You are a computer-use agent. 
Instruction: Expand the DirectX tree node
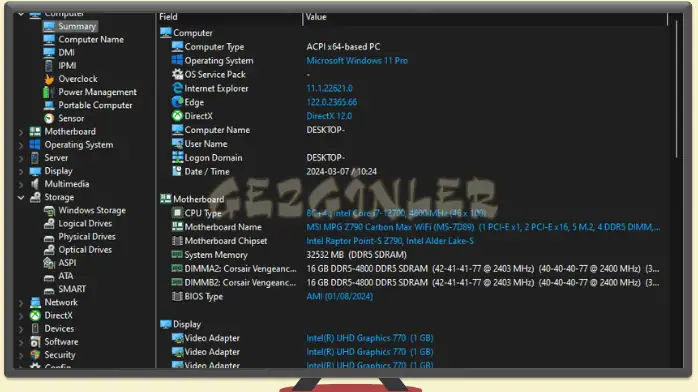tap(20, 316)
